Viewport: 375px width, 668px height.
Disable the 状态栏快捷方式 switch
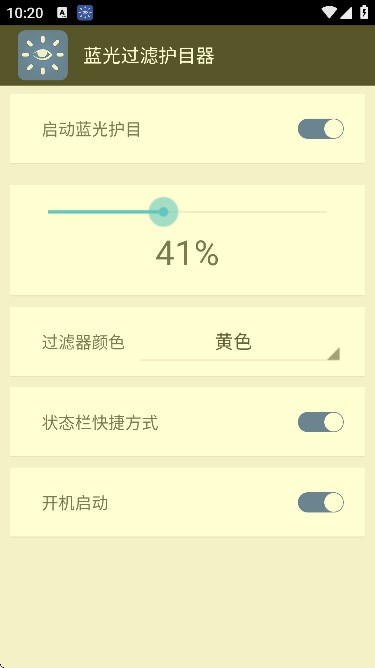click(320, 422)
